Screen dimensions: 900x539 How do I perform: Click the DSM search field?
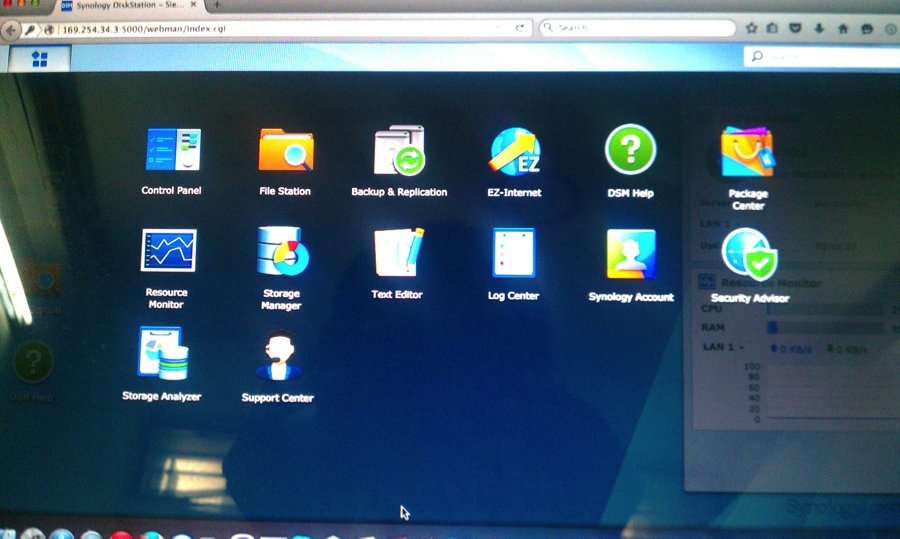(823, 56)
